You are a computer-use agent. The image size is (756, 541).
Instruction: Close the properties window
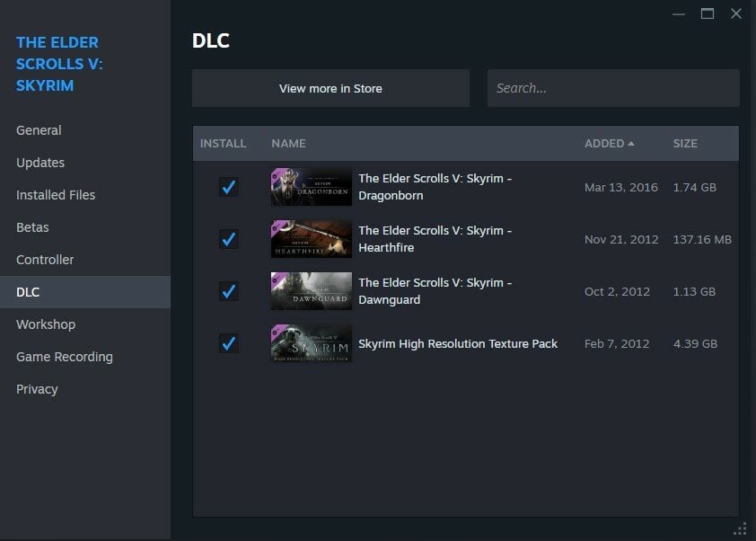tap(735, 13)
